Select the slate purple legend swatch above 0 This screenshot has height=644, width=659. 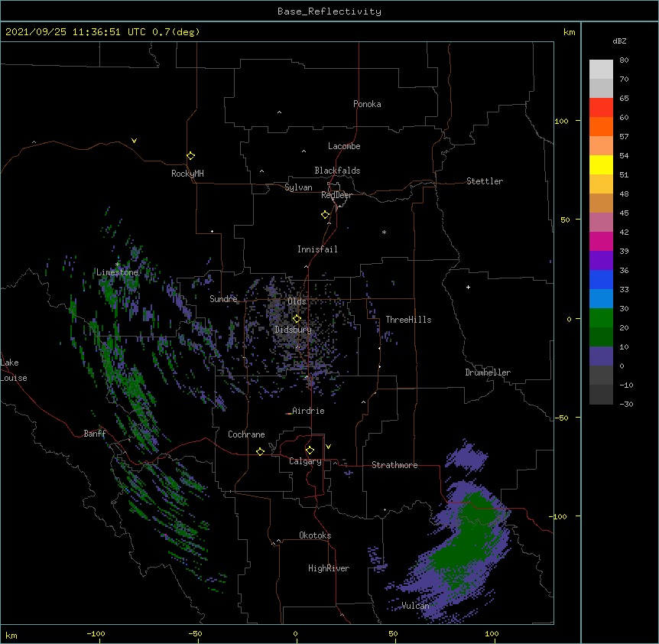601,356
